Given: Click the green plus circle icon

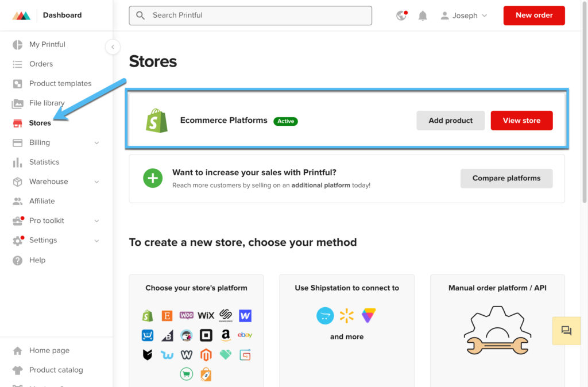Looking at the screenshot, I should pos(153,178).
